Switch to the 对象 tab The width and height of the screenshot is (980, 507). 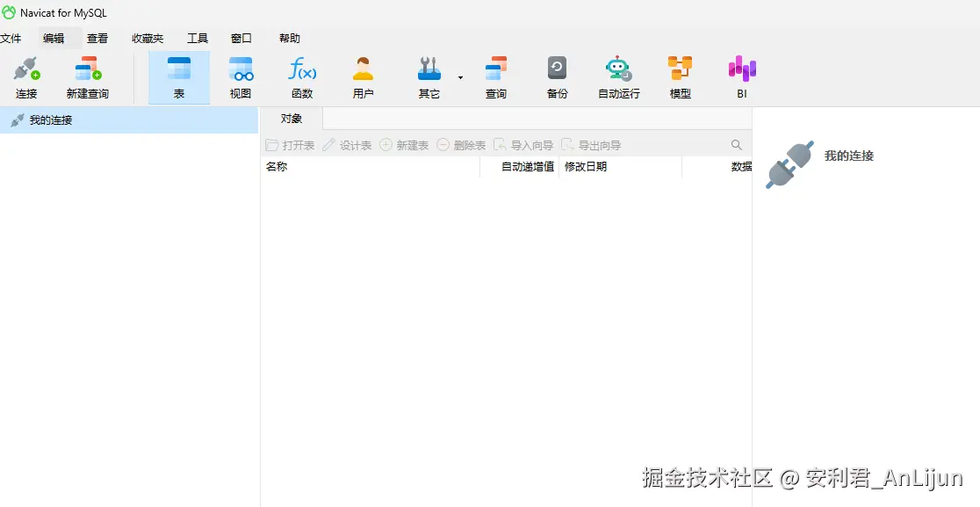click(x=292, y=118)
